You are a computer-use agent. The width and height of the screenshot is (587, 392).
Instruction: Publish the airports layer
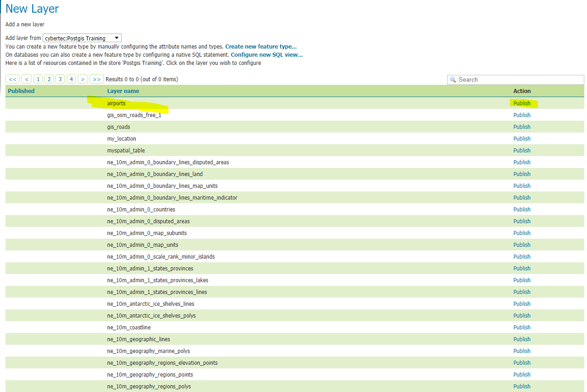point(522,103)
